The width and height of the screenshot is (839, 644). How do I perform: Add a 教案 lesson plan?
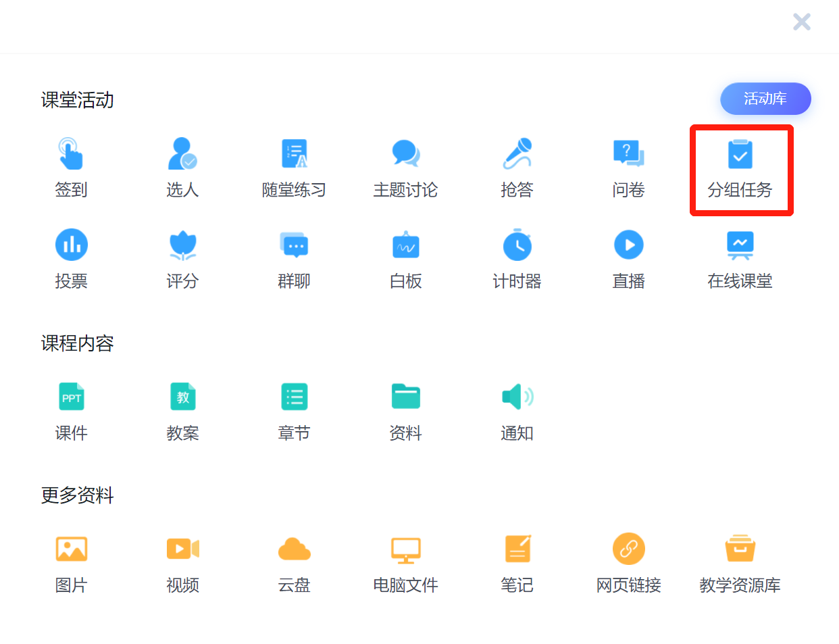coord(182,412)
